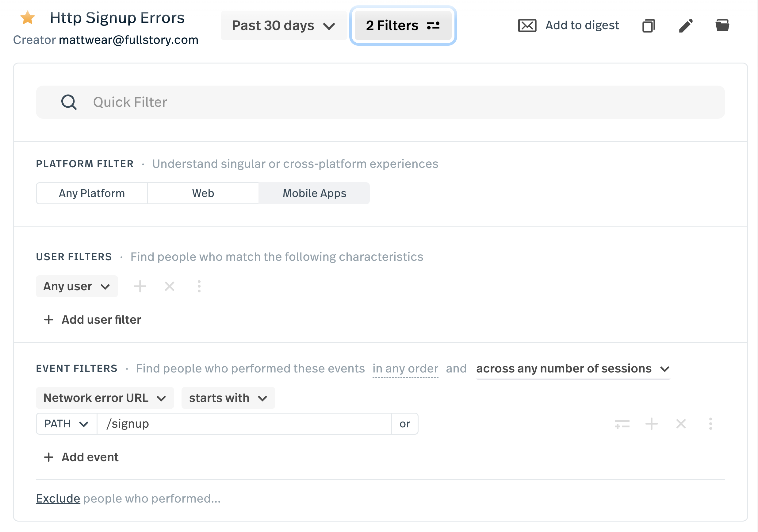Open the starts with operator dropdown
The height and width of the screenshot is (532, 758).
tap(228, 398)
